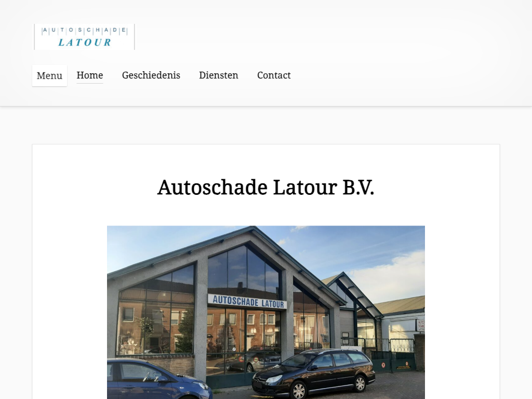532x399 pixels.
Task: Open the Home page link
Action: pos(90,75)
